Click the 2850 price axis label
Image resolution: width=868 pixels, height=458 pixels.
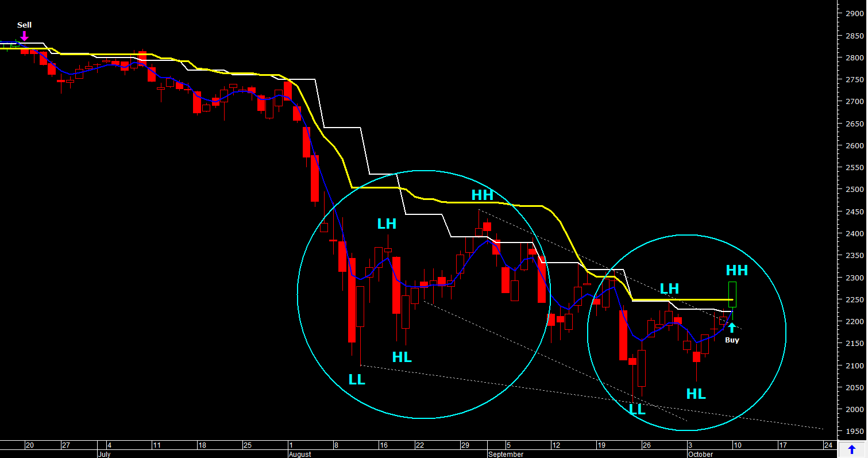[854, 36]
